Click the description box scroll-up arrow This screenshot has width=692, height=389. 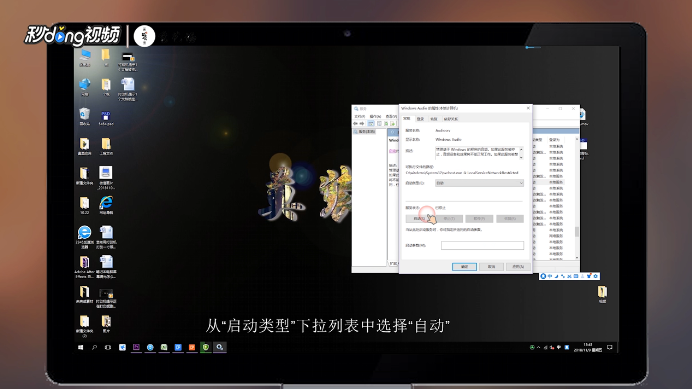tap(521, 149)
